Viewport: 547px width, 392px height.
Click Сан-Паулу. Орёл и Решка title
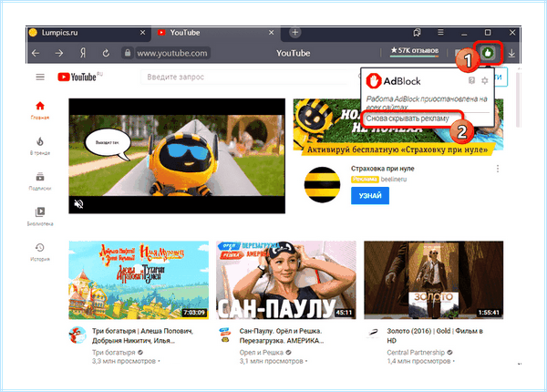[x=282, y=335]
